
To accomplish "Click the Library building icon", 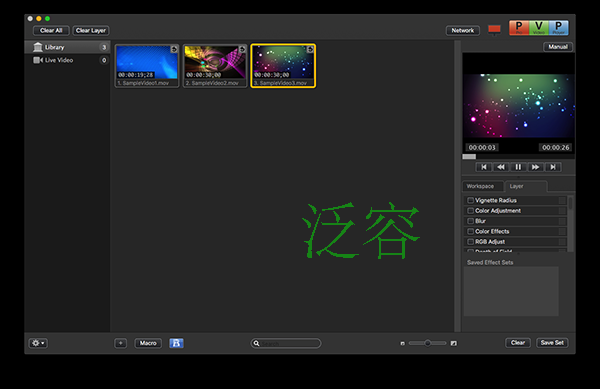I will 38,47.
